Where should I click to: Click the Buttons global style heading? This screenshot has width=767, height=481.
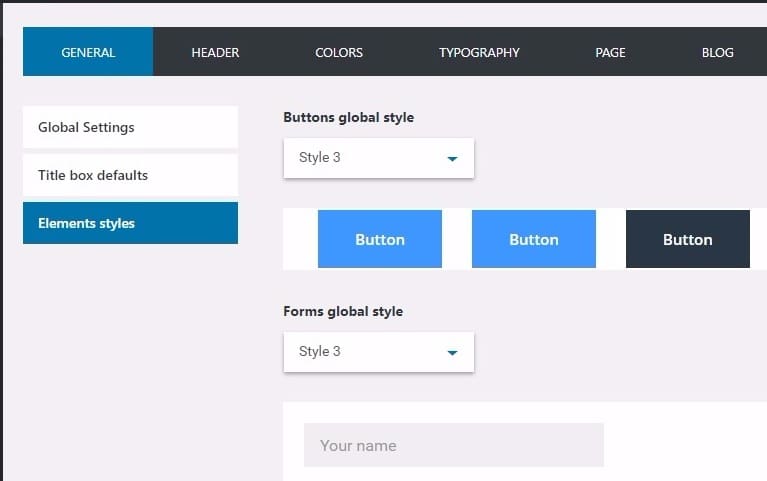click(348, 117)
